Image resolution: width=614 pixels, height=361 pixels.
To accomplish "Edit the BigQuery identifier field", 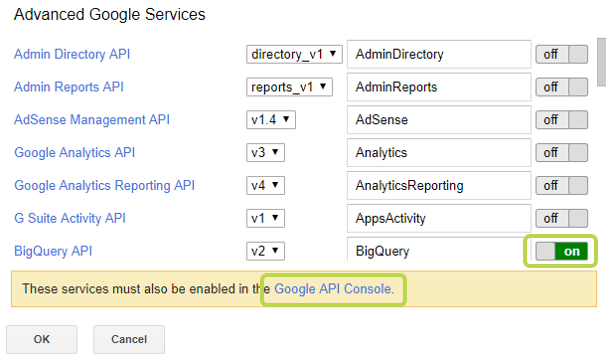I will coord(439,250).
